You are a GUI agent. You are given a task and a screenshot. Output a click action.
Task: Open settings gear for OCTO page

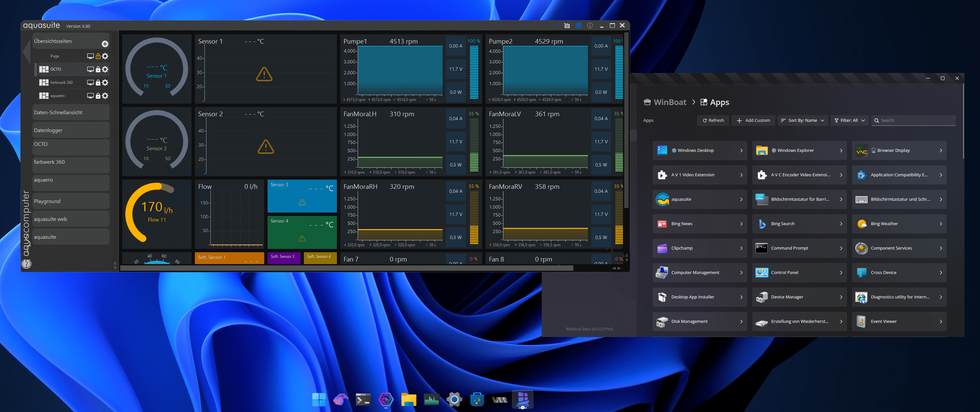tap(105, 69)
